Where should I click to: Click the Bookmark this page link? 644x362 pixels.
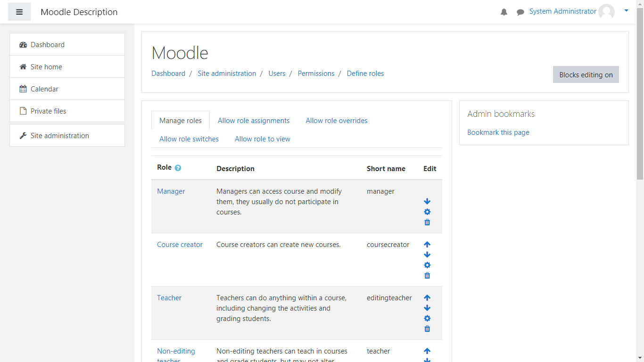pos(498,132)
